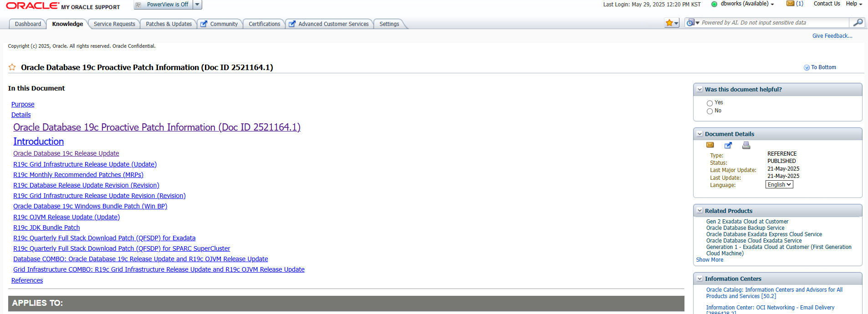868x314 pixels.
Task: Open the PowerView dropdown arrow
Action: 197,5
